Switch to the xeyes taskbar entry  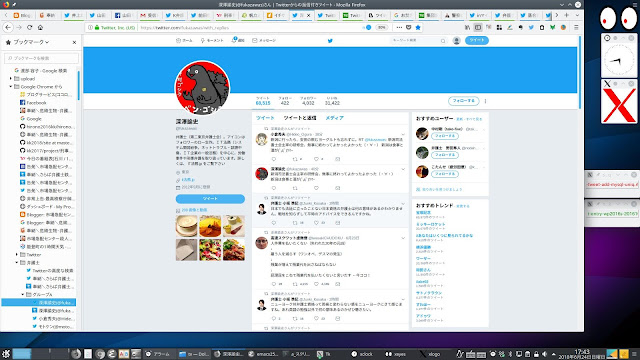point(396,354)
